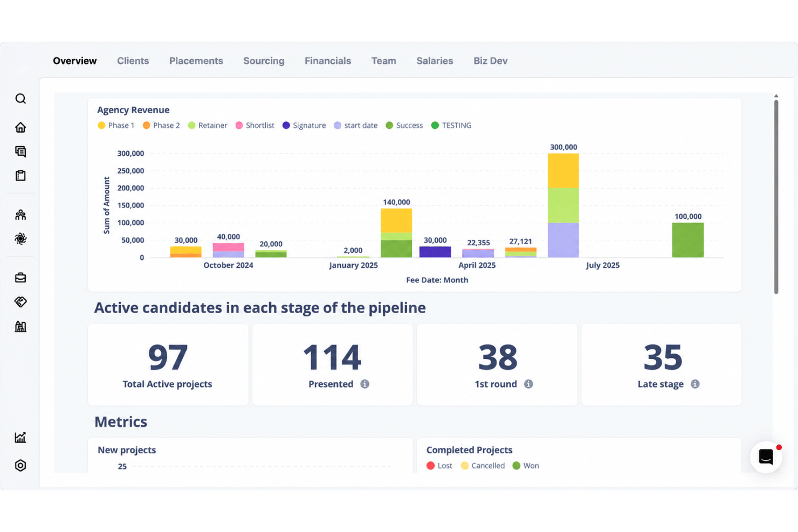
Task: Toggle Signature series in revenue legend
Action: coord(304,125)
